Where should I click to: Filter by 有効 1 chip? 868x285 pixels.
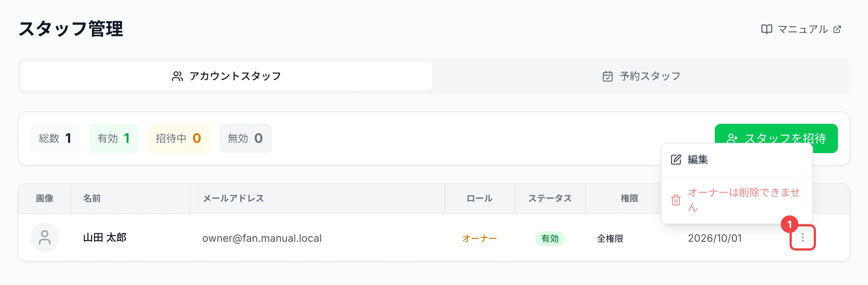click(x=114, y=138)
